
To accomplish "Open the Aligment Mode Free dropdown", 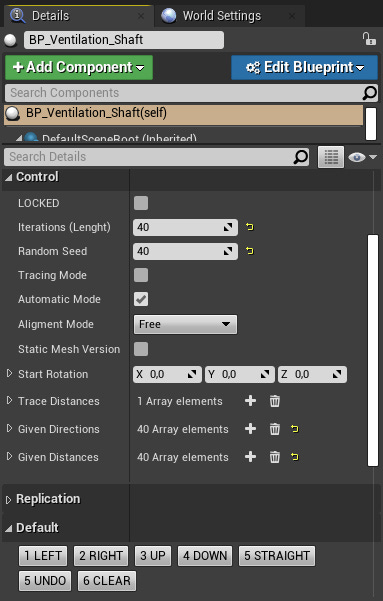I will coord(185,324).
